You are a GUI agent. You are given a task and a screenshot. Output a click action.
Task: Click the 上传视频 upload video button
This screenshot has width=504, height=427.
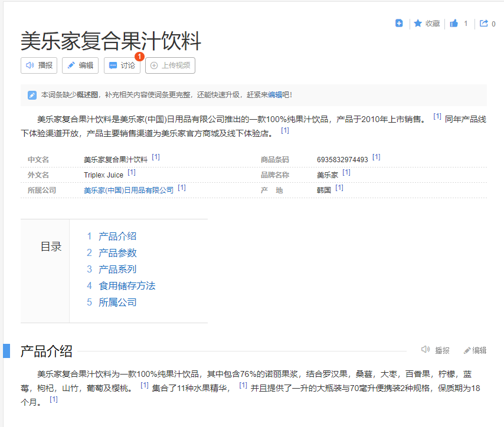[170, 65]
